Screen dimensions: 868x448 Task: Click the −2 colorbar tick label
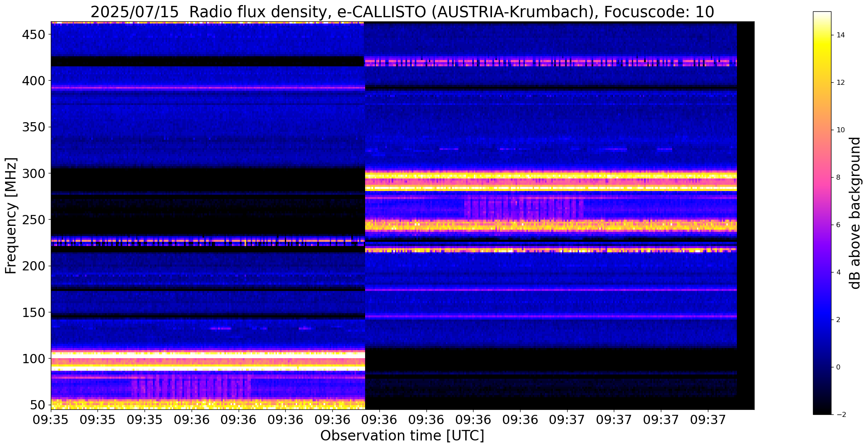tap(841, 415)
